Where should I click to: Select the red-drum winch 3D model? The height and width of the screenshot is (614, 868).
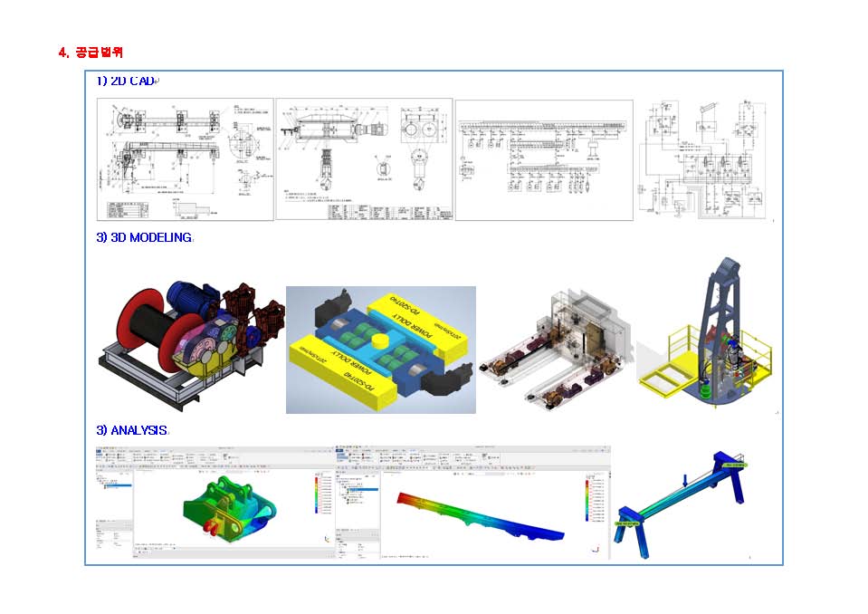tap(191, 346)
